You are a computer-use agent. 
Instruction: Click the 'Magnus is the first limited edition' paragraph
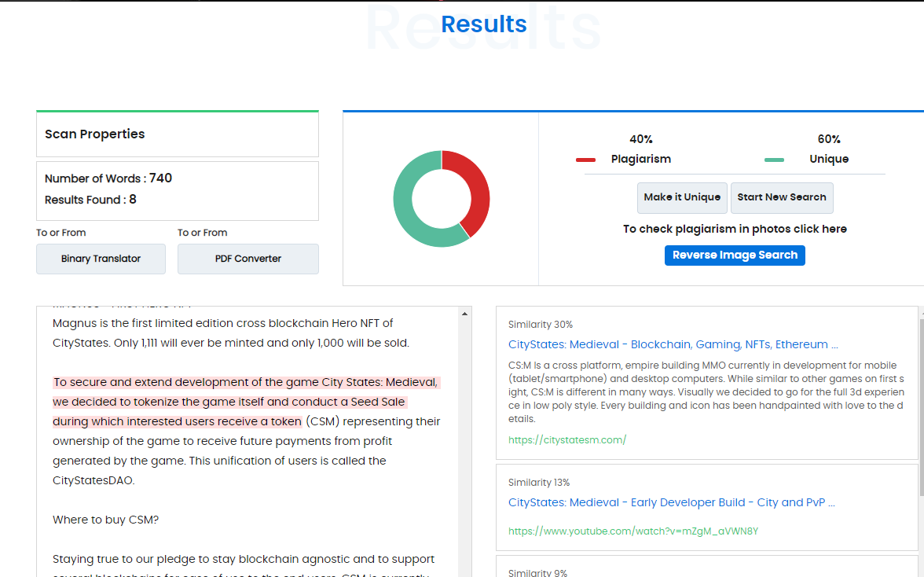click(231, 333)
